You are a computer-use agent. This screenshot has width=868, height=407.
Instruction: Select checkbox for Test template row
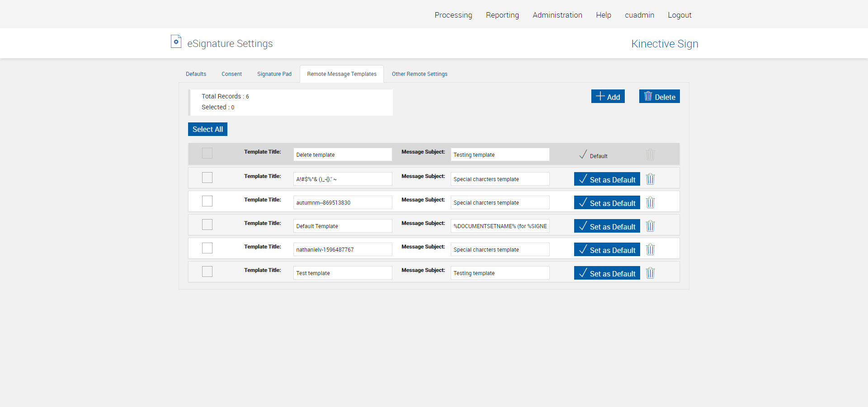tap(207, 271)
